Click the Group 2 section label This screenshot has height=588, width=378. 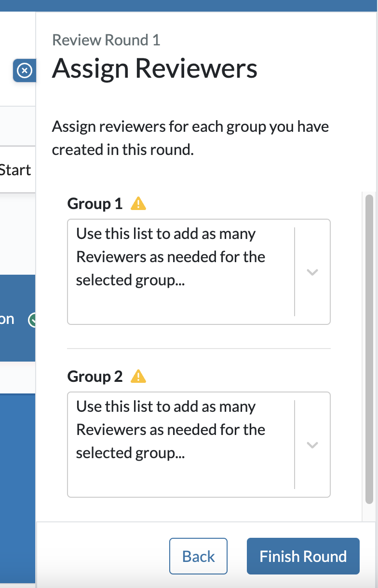point(94,376)
